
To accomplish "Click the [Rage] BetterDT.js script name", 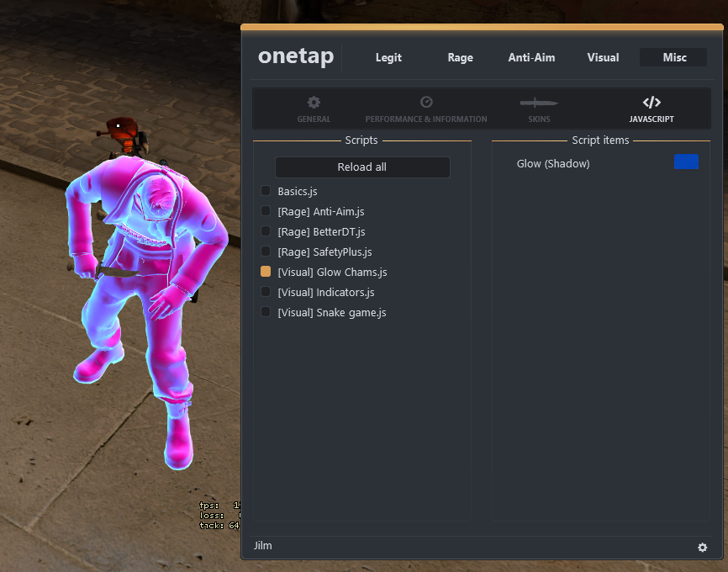I will tap(321, 232).
